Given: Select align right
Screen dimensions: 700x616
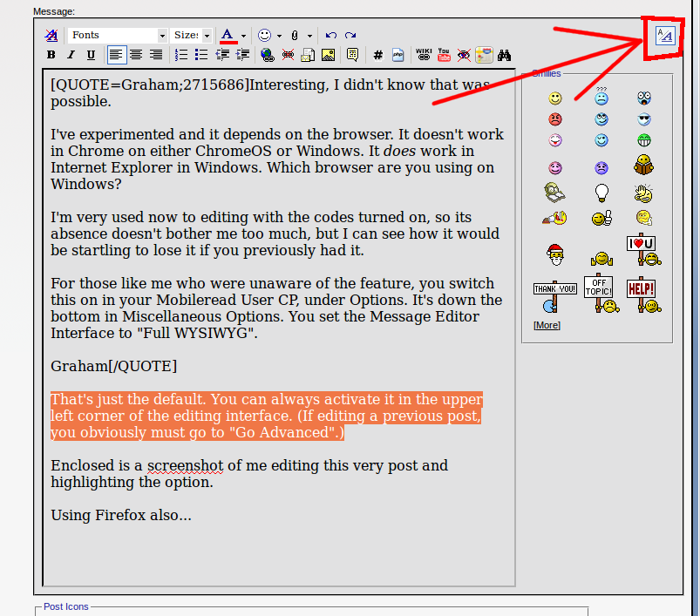Looking at the screenshot, I should [156, 55].
